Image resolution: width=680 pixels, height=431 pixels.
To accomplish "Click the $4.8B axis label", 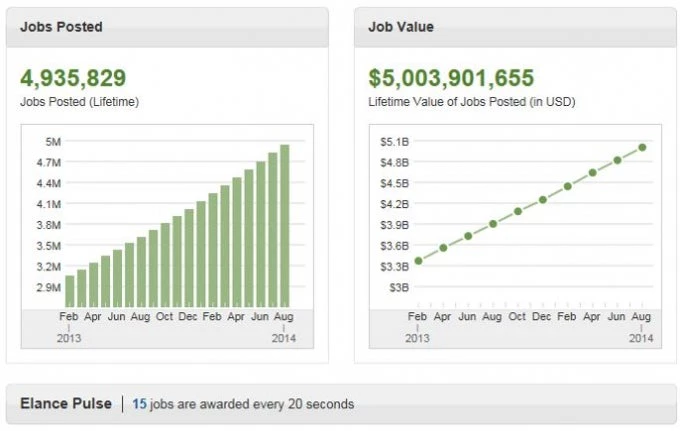I will pyautogui.click(x=395, y=163).
